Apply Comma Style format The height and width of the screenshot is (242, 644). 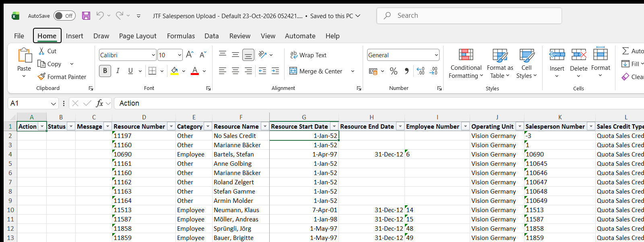coord(407,71)
